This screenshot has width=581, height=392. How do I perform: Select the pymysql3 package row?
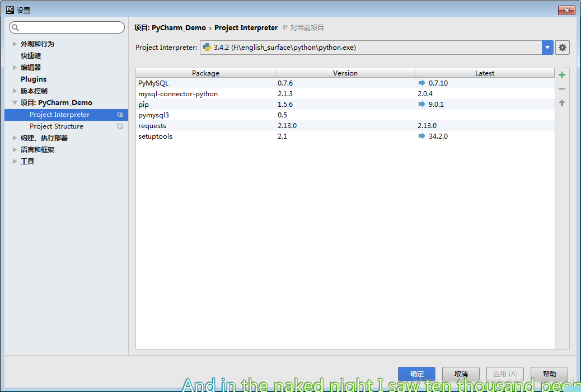click(345, 115)
